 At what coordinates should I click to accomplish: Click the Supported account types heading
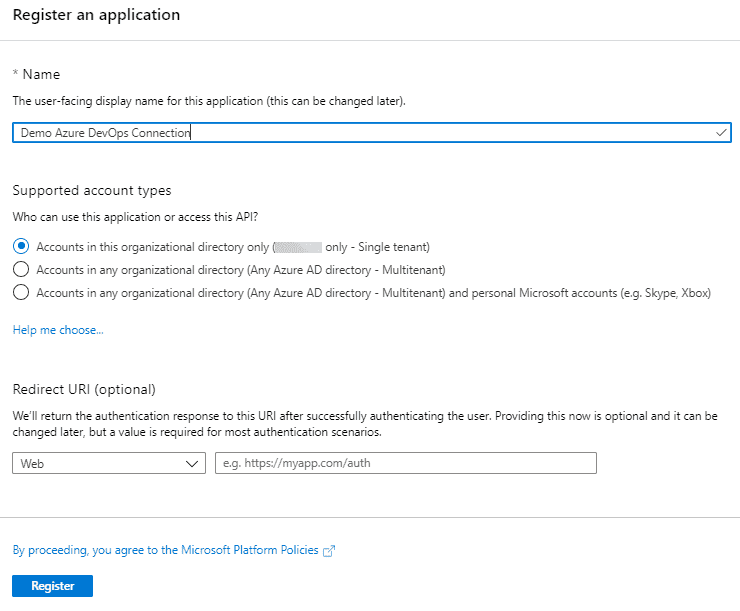[92, 190]
